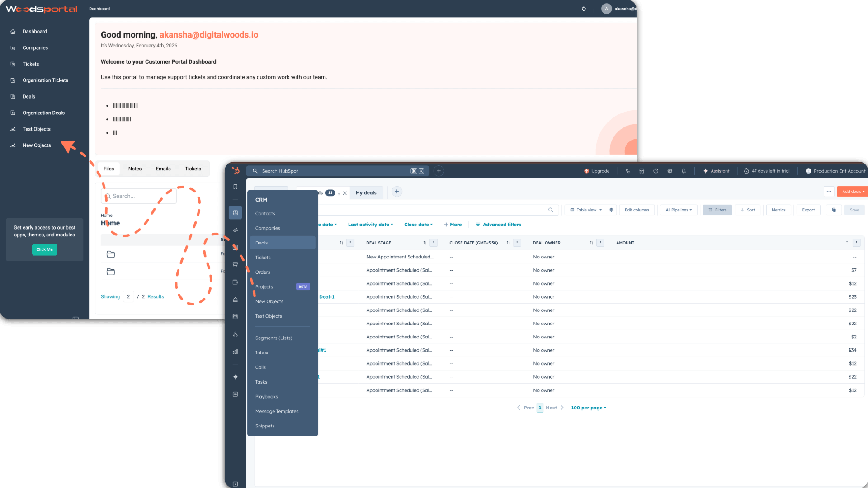Toggle the Filters panel on the deals table
Image resolution: width=868 pixels, height=488 pixels.
pos(717,210)
